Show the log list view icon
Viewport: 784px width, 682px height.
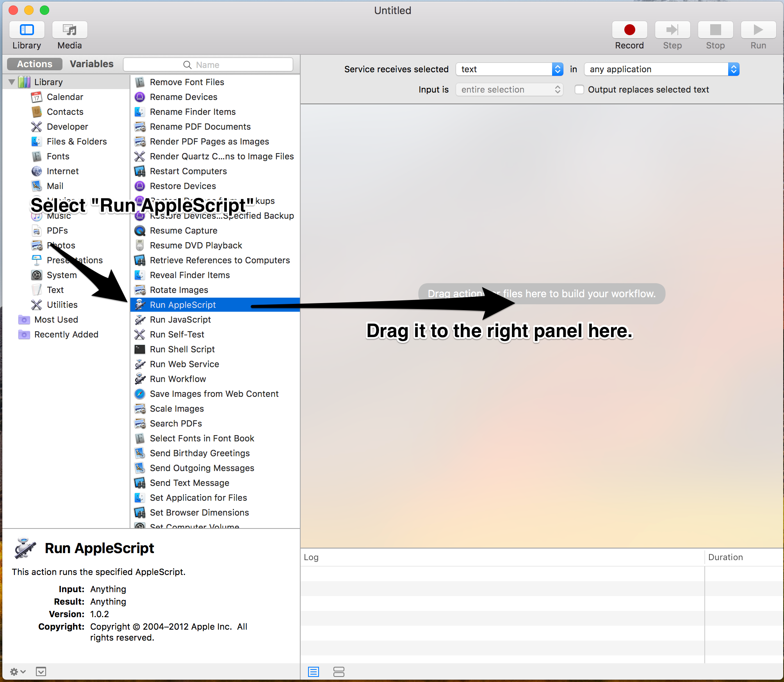click(314, 671)
